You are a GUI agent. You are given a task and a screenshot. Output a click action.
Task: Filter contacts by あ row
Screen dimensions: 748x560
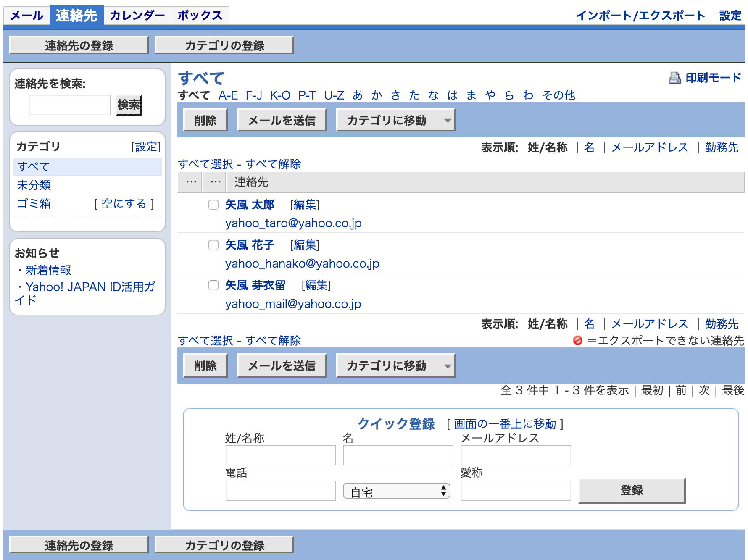(358, 95)
